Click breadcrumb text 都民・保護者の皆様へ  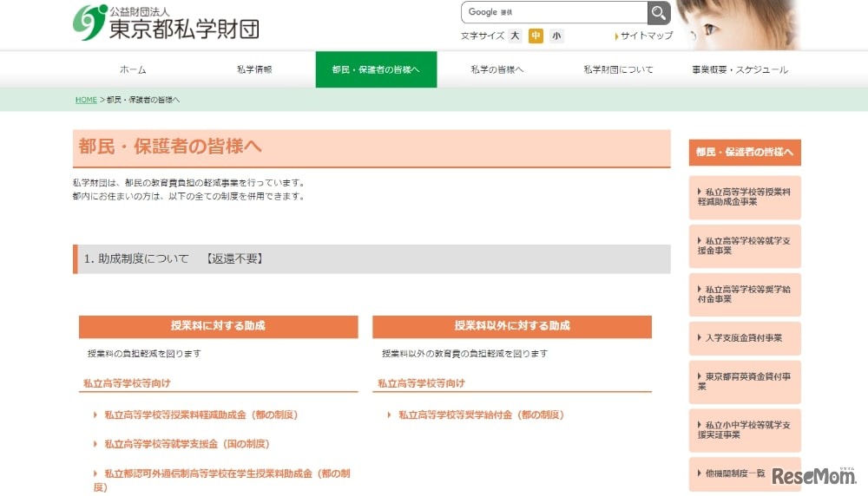pyautogui.click(x=143, y=100)
